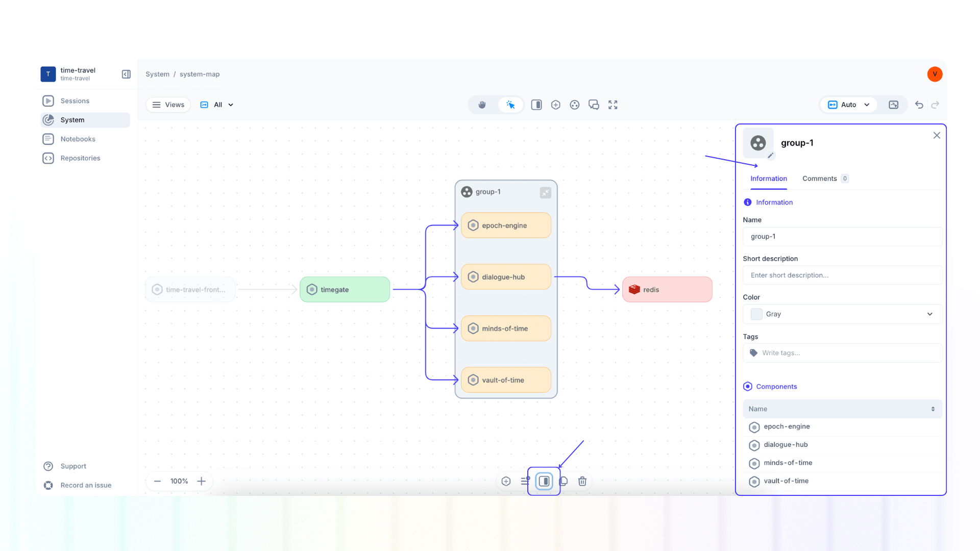
Task: Take a snapshot using the image icon
Action: pyautogui.click(x=894, y=105)
